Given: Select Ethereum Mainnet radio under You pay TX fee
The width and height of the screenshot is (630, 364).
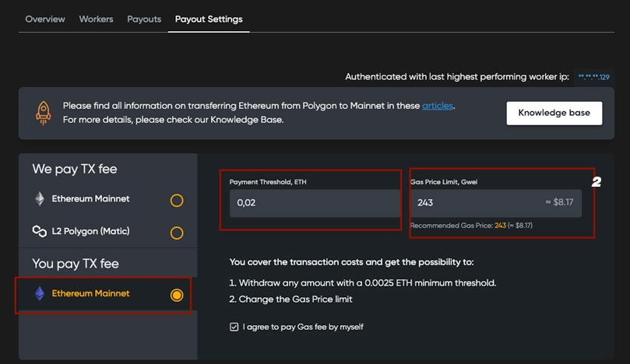Looking at the screenshot, I should (x=177, y=295).
